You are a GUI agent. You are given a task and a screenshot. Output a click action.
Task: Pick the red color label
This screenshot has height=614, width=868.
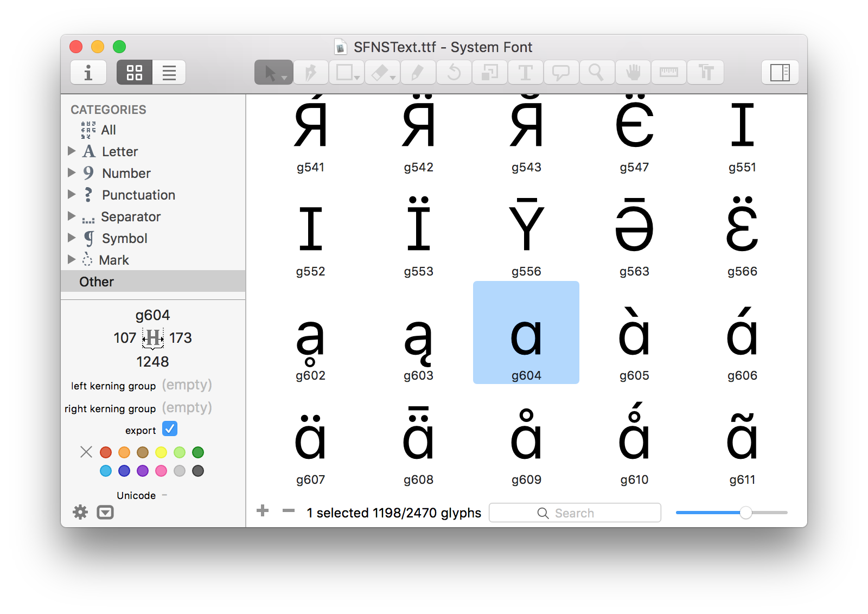[106, 452]
